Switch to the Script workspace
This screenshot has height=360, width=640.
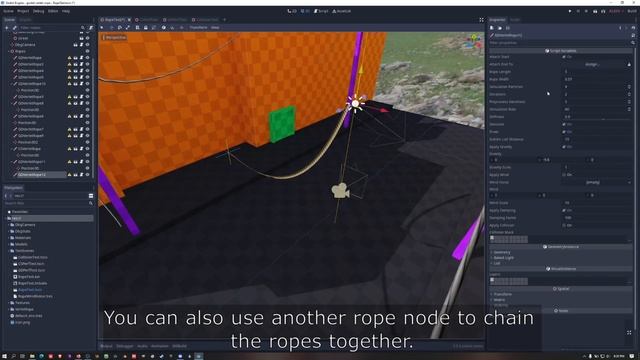[322, 11]
